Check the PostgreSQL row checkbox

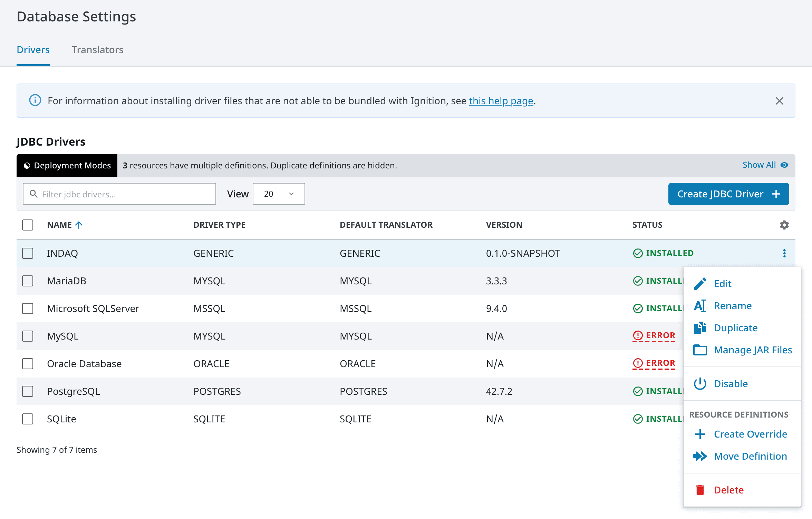[x=28, y=391]
